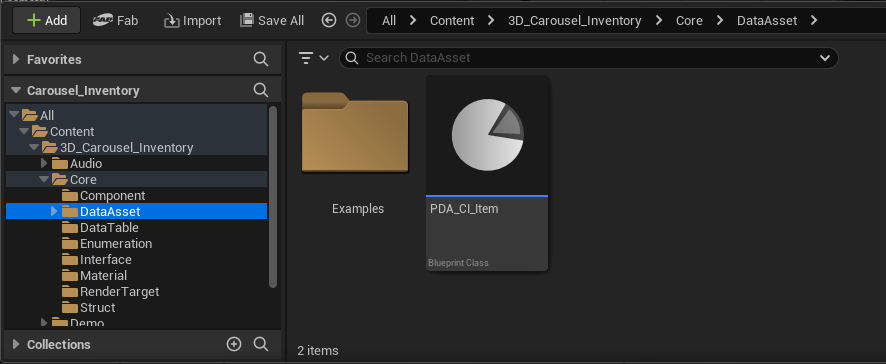Expand the Favorites section

point(16,59)
